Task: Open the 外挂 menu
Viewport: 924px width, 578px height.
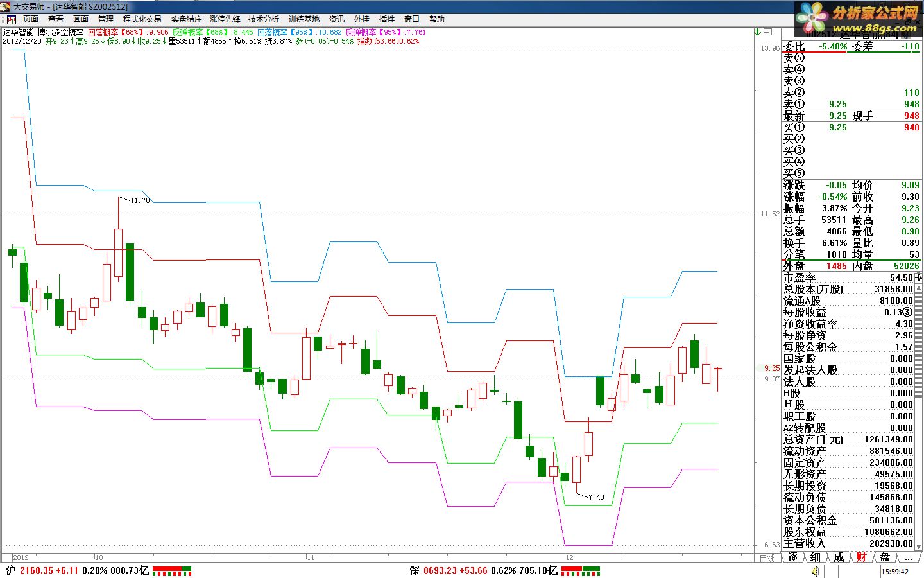Action: 362,19
